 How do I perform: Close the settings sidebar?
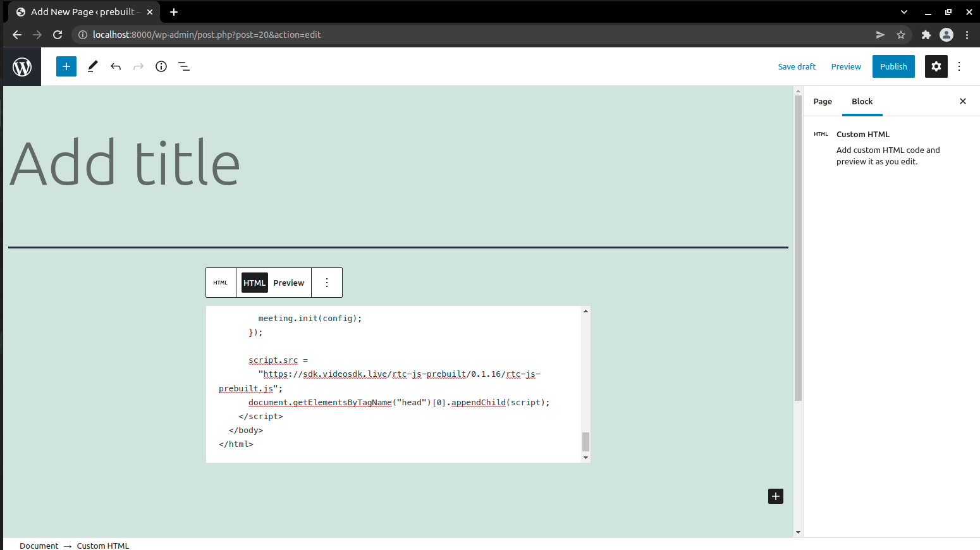coord(963,101)
